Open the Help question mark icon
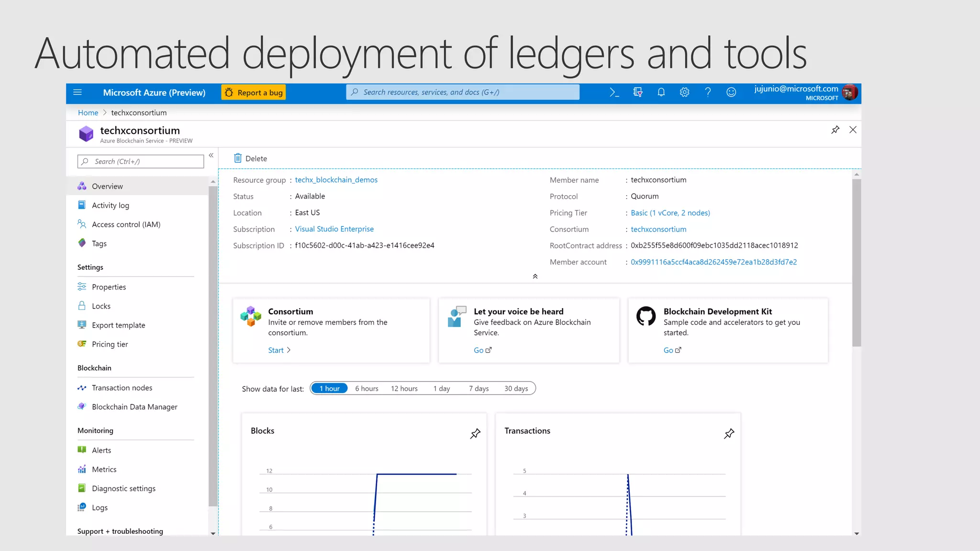980x551 pixels. (x=708, y=92)
